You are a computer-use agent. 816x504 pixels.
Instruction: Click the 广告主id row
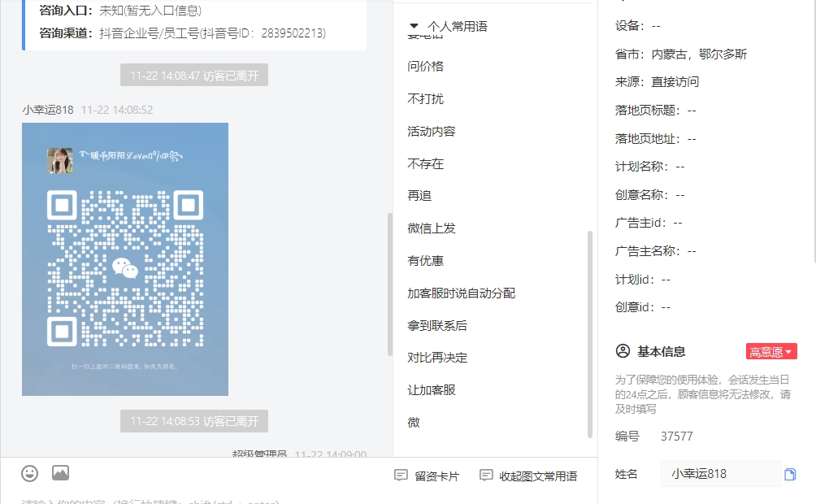click(649, 223)
